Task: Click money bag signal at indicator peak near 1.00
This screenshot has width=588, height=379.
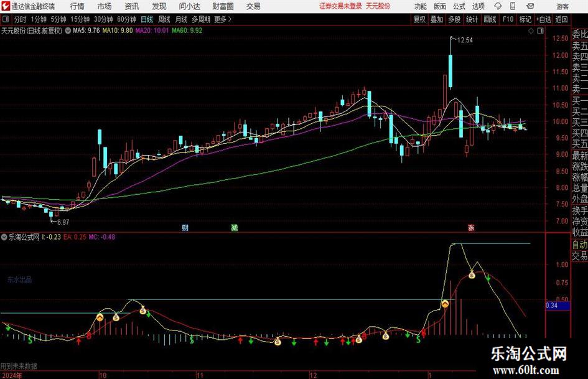Action: click(472, 274)
